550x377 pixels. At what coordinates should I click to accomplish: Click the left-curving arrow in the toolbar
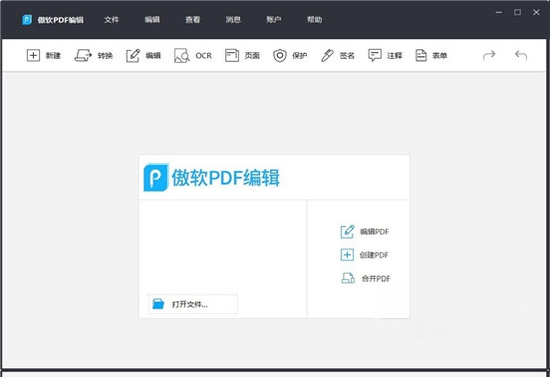click(521, 55)
